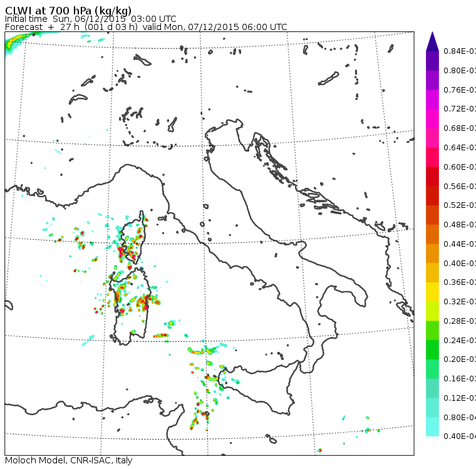Image resolution: width=476 pixels, height=469 pixels.
Task: Select the yellow band between 0.32E-03 and 0.36E-03
Action: (432, 292)
